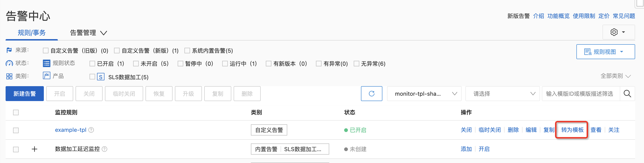Select the example-tpl row checkbox
This screenshot has width=644, height=163.
tap(16, 130)
